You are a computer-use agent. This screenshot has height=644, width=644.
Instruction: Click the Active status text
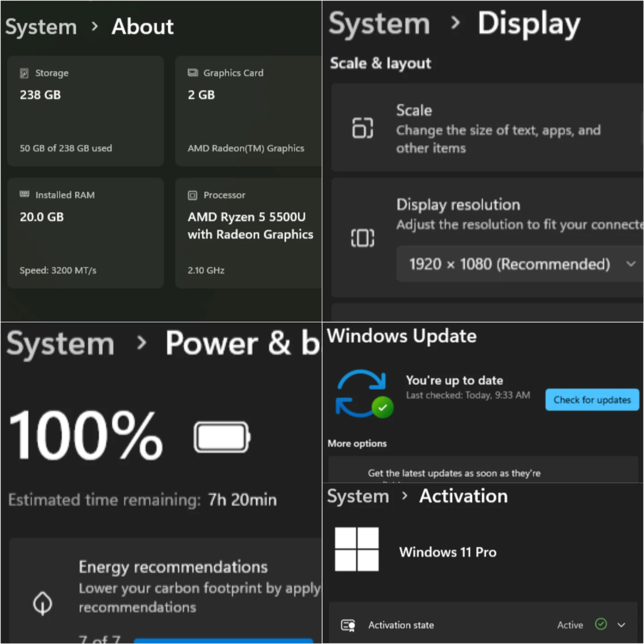[x=570, y=625]
